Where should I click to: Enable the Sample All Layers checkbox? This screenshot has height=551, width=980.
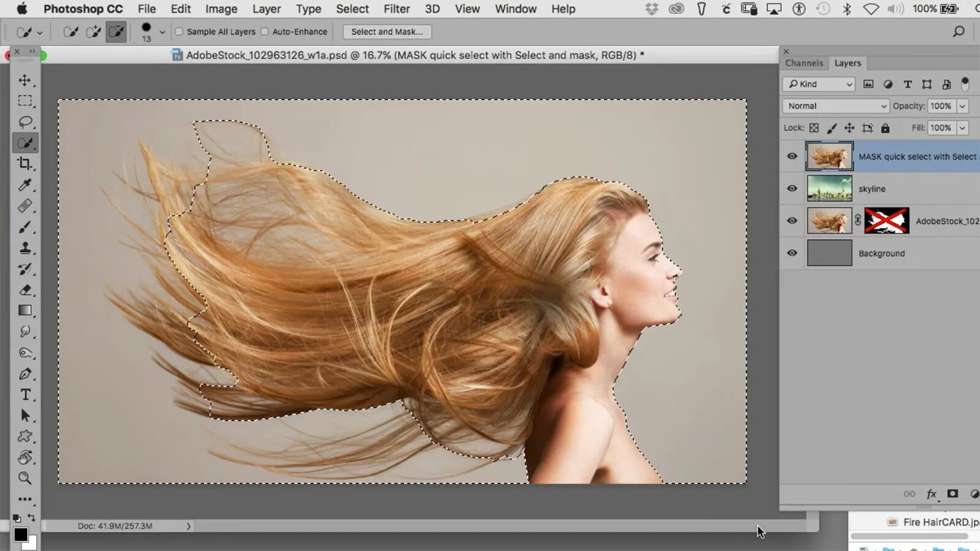(179, 32)
